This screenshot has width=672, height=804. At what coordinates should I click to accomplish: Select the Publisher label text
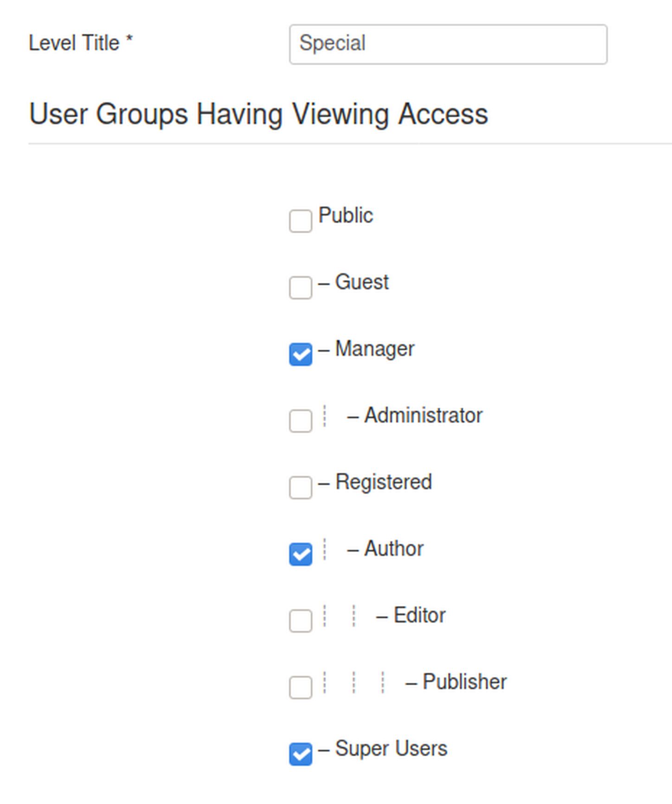point(464,682)
